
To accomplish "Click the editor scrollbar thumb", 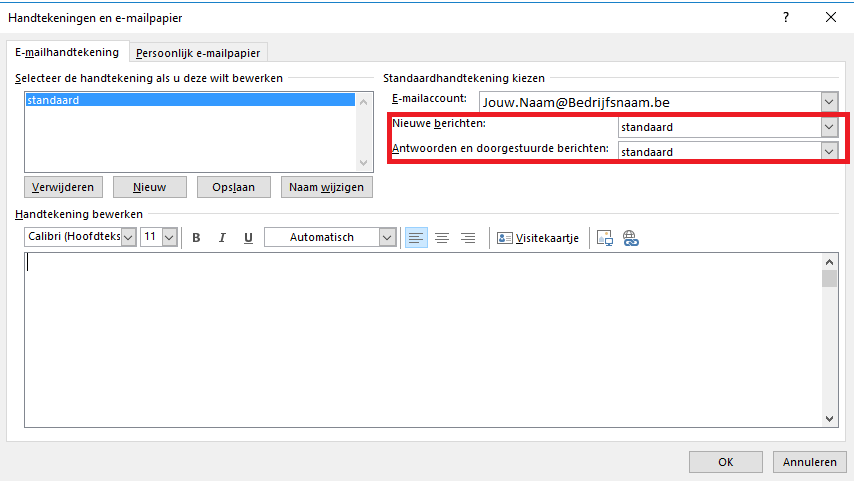I will [x=829, y=278].
